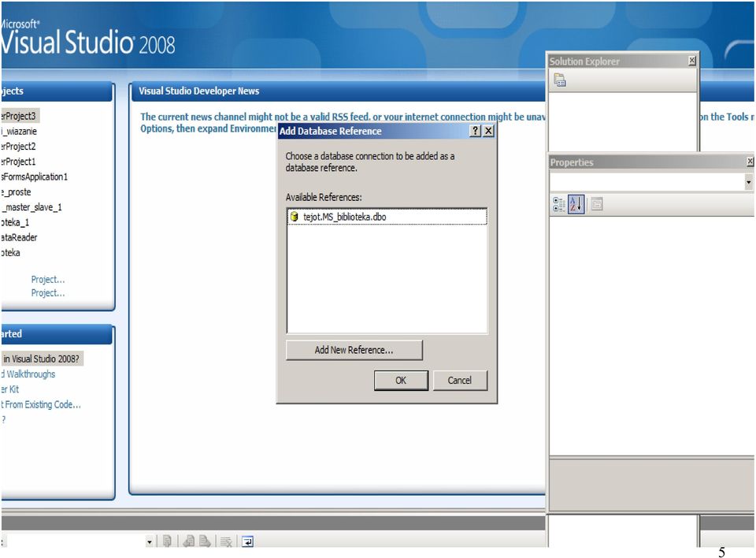
Task: Sort Properties alphabetically with A-Z icon
Action: [x=576, y=204]
